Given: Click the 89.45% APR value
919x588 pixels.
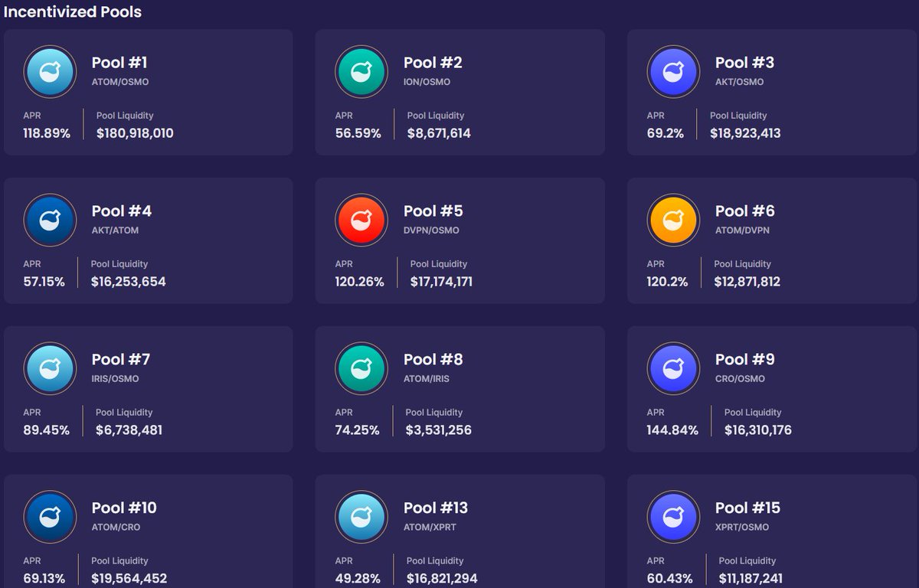Looking at the screenshot, I should [46, 430].
